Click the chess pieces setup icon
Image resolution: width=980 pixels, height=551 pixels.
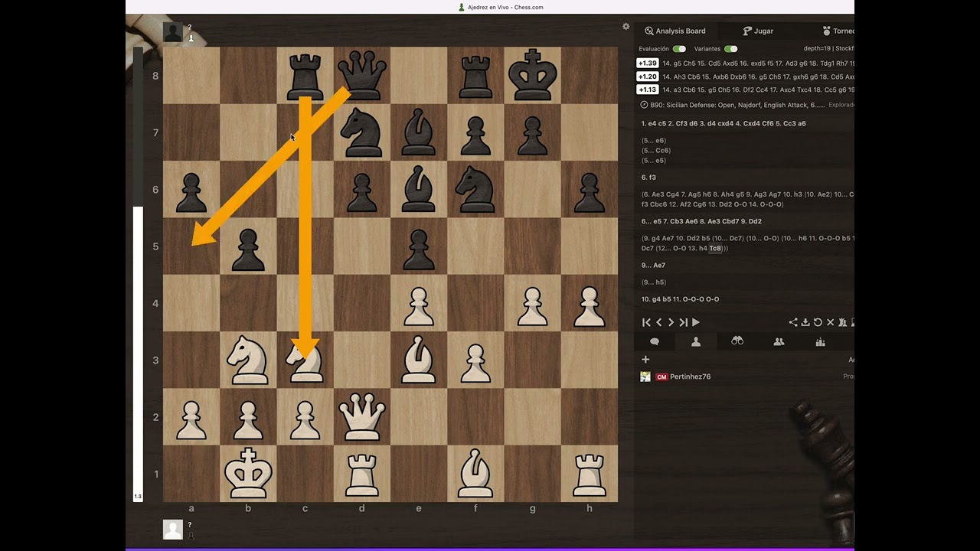[842, 323]
